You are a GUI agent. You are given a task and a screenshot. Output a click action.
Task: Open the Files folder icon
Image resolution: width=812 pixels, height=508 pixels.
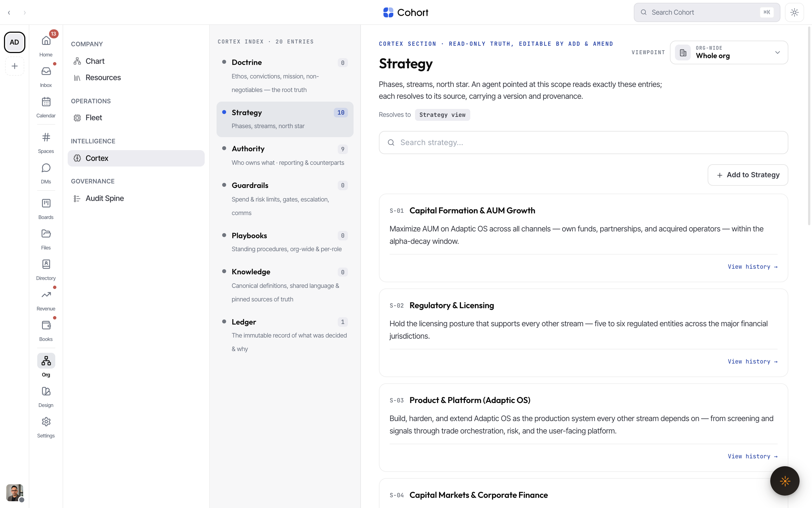point(46,234)
